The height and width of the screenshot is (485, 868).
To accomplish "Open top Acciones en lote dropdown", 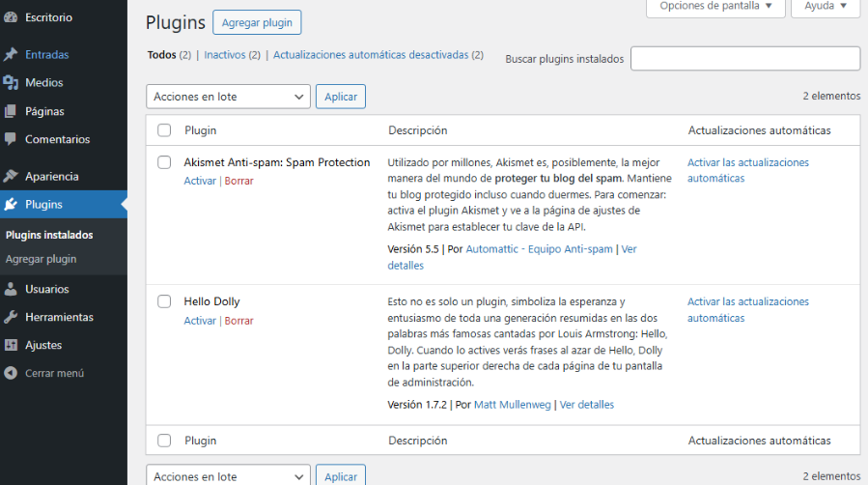I will point(228,97).
